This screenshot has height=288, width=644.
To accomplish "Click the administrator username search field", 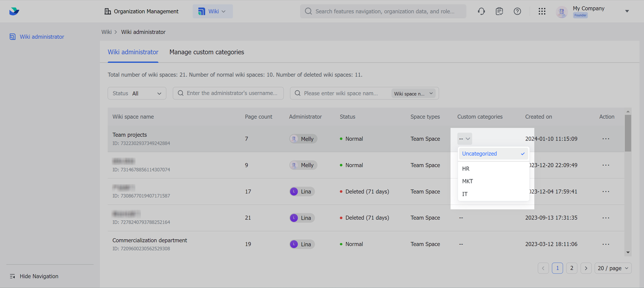I will (228, 93).
